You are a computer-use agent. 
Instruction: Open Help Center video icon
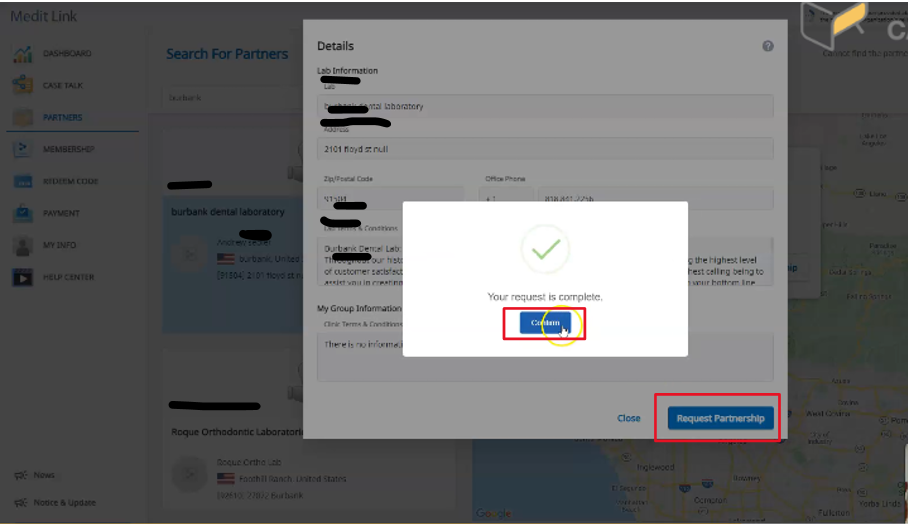(23, 277)
